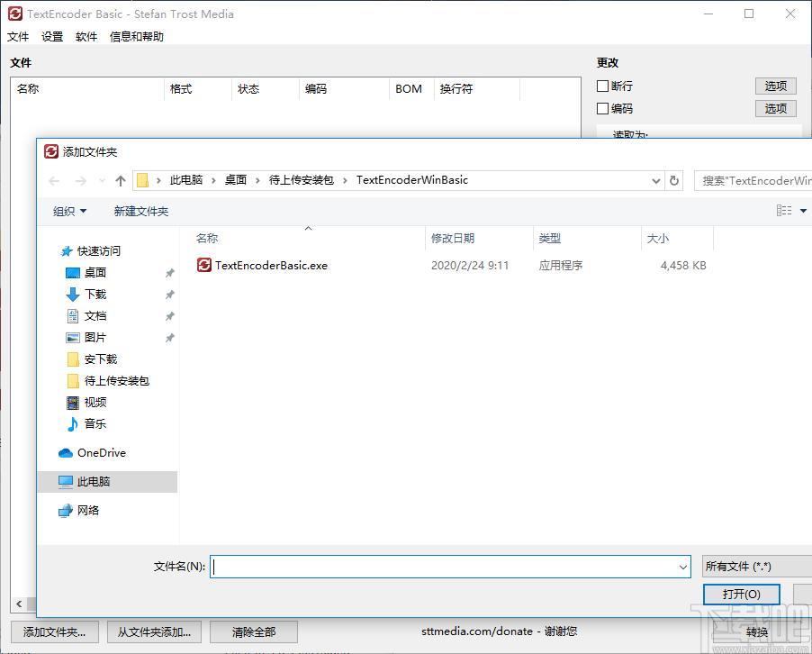Click the 安下载 folder icon
This screenshot has height=654, width=812.
pyautogui.click(x=73, y=359)
